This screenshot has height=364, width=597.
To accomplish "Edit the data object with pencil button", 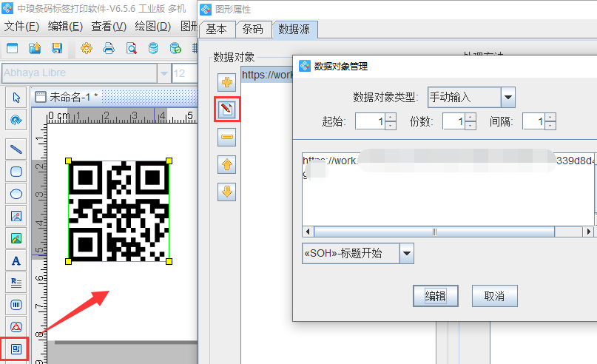I will tap(227, 109).
